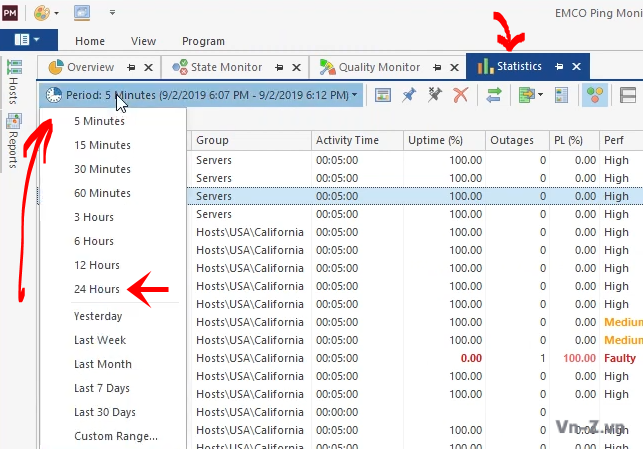Choose 12 Hours period
The height and width of the screenshot is (449, 643).
pyautogui.click(x=113, y=265)
